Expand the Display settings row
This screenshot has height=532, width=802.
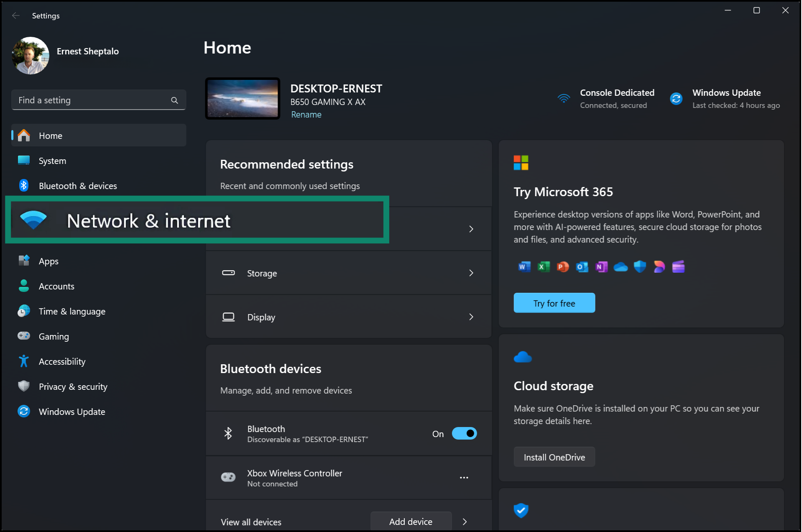tap(349, 317)
